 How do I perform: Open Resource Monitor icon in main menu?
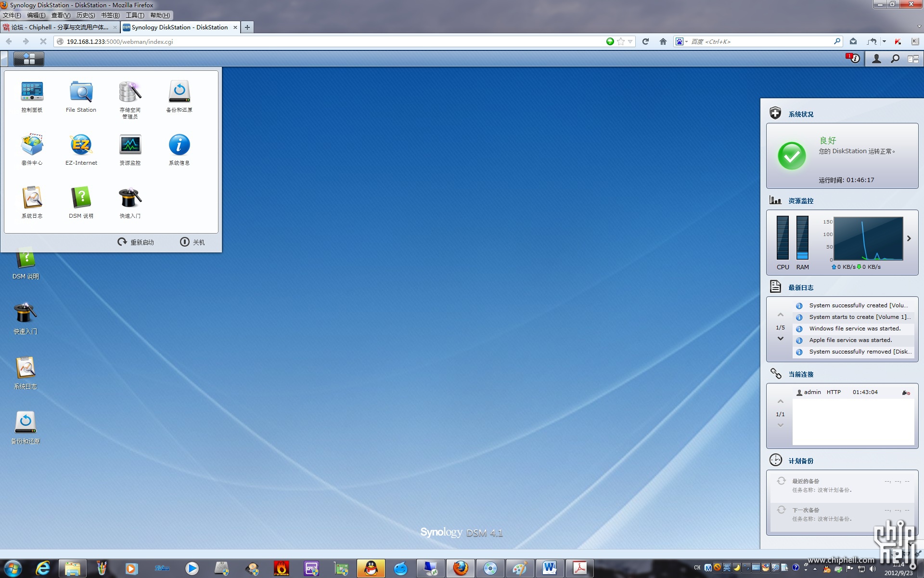click(x=130, y=150)
